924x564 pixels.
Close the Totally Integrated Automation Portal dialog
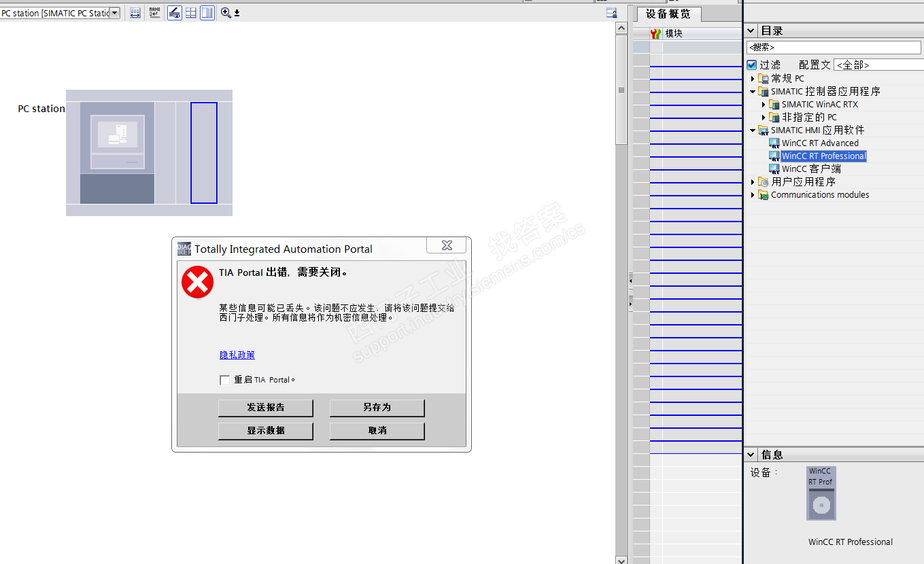447,245
